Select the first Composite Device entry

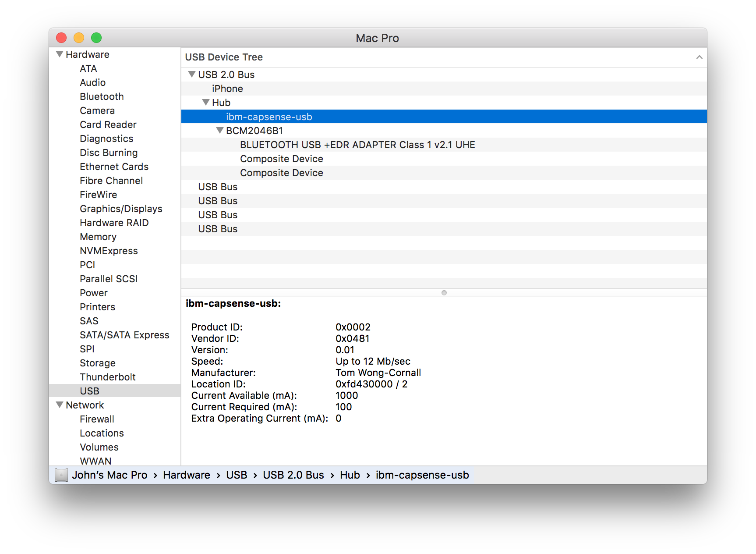(281, 159)
